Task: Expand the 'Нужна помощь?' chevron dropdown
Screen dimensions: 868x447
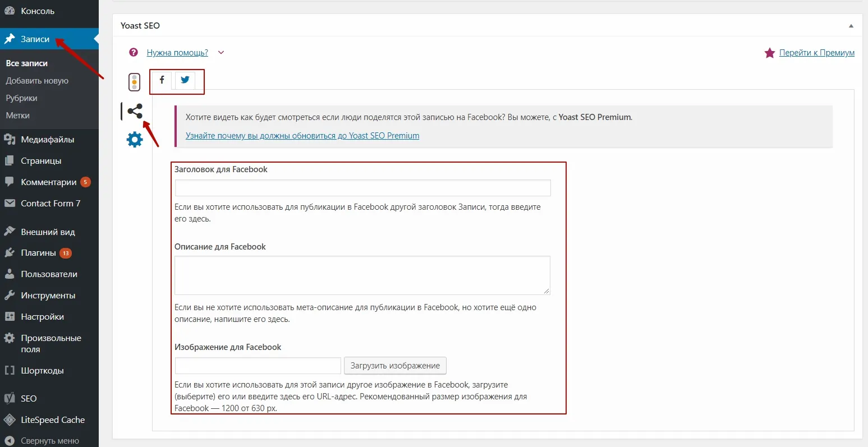Action: coord(221,53)
